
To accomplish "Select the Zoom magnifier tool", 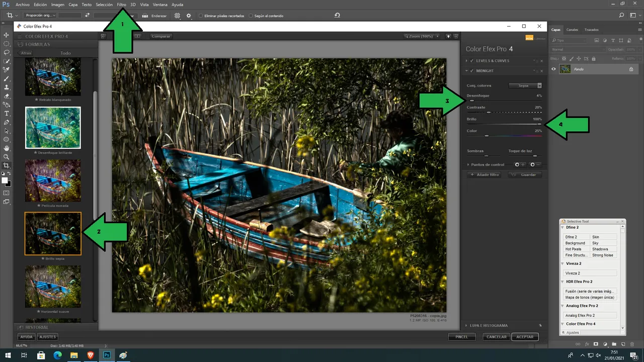I will click(x=7, y=157).
